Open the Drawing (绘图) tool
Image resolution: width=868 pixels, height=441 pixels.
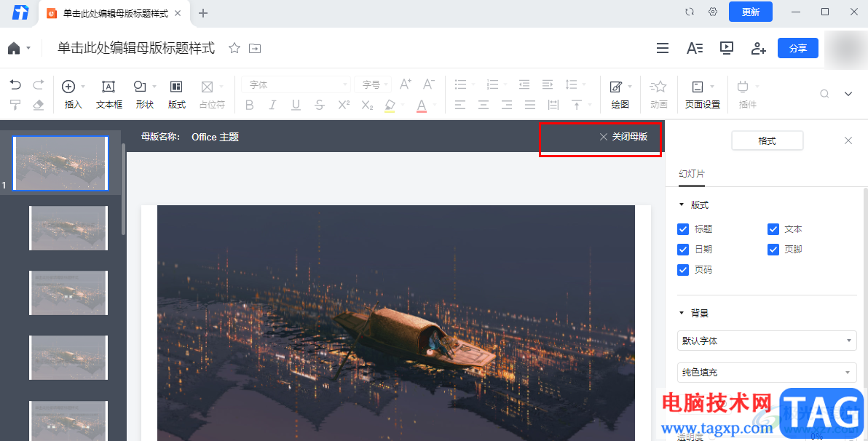620,94
